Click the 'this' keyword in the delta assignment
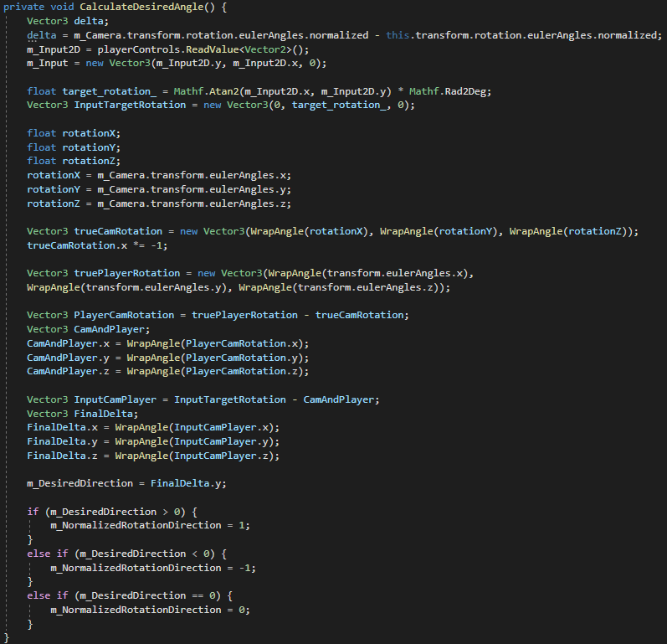This screenshot has width=667, height=644. [398, 35]
